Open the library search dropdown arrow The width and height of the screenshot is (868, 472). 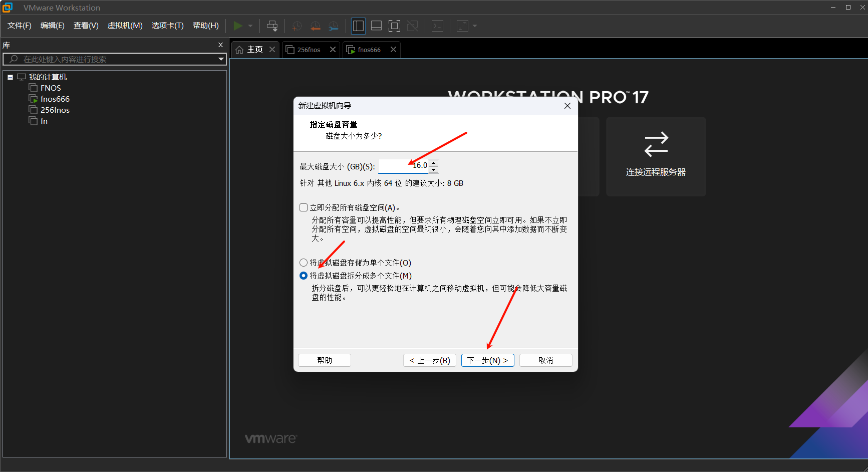[221, 59]
